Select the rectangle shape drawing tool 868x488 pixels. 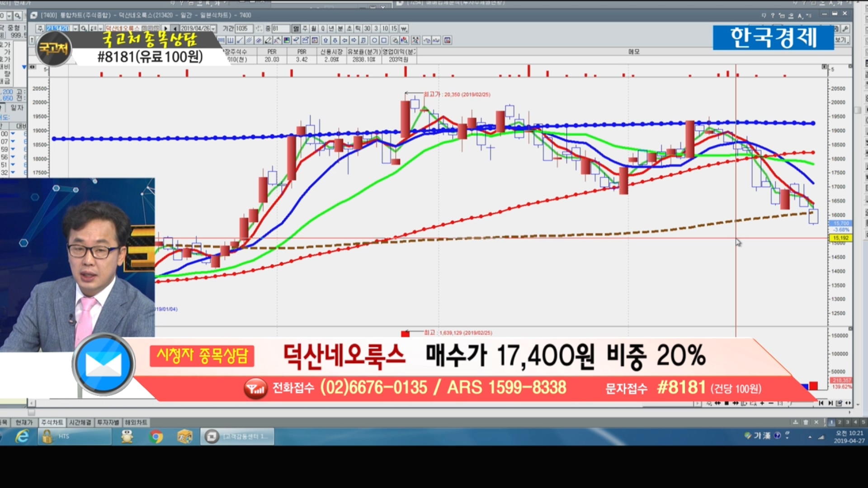point(384,40)
